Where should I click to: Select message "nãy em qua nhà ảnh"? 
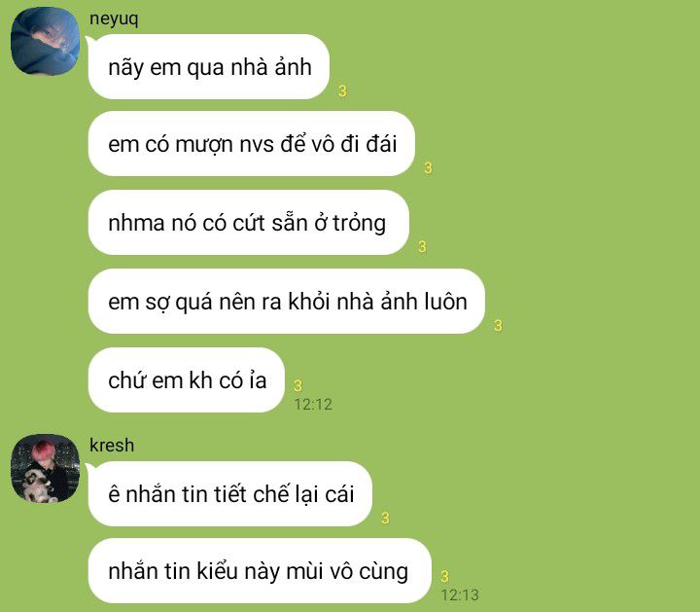[209, 67]
